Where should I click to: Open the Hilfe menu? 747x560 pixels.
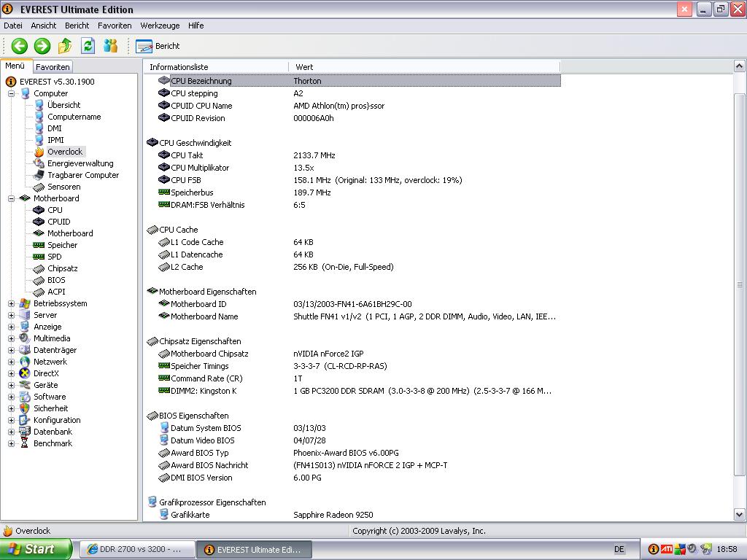click(x=196, y=26)
